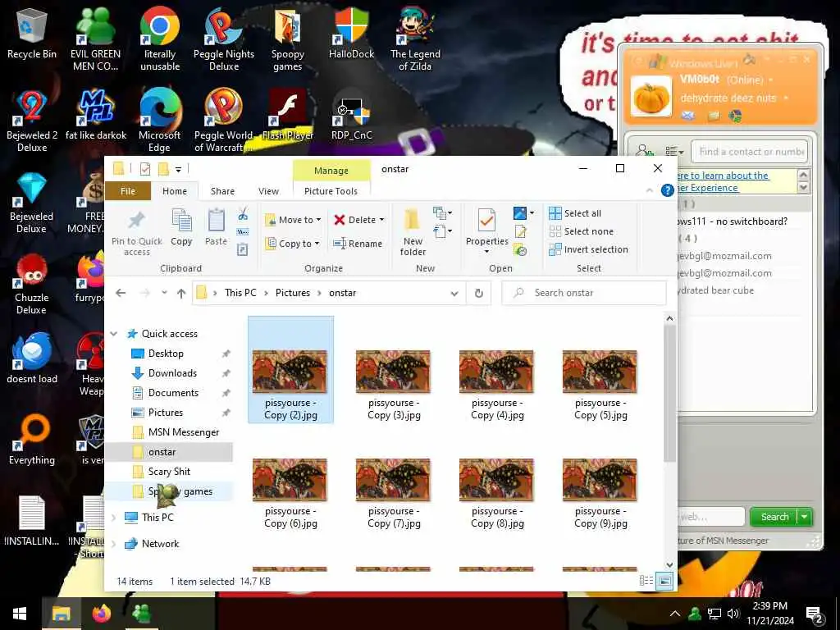Switch to Details view icon in status bar
Screen dimensions: 840x630
[x=646, y=581]
